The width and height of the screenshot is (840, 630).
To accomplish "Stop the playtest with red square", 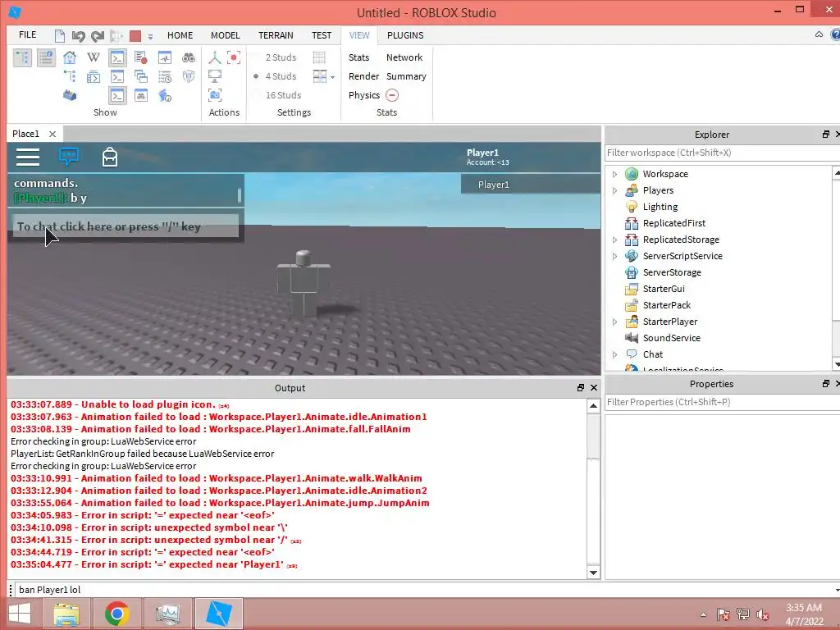I will (135, 36).
